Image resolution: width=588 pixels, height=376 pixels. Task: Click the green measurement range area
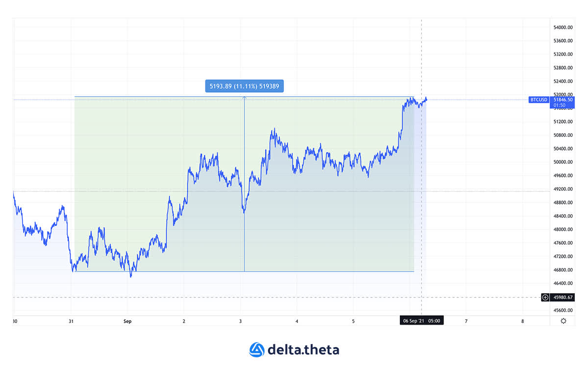coord(147,147)
